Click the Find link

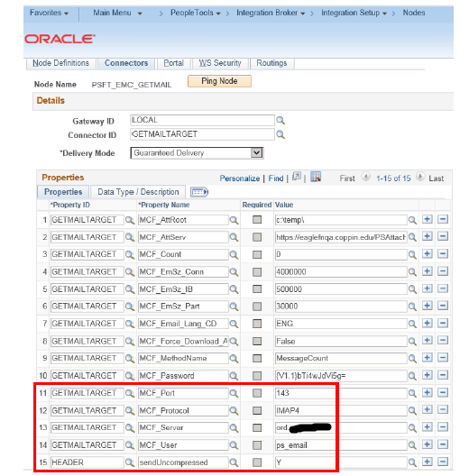[x=276, y=178]
